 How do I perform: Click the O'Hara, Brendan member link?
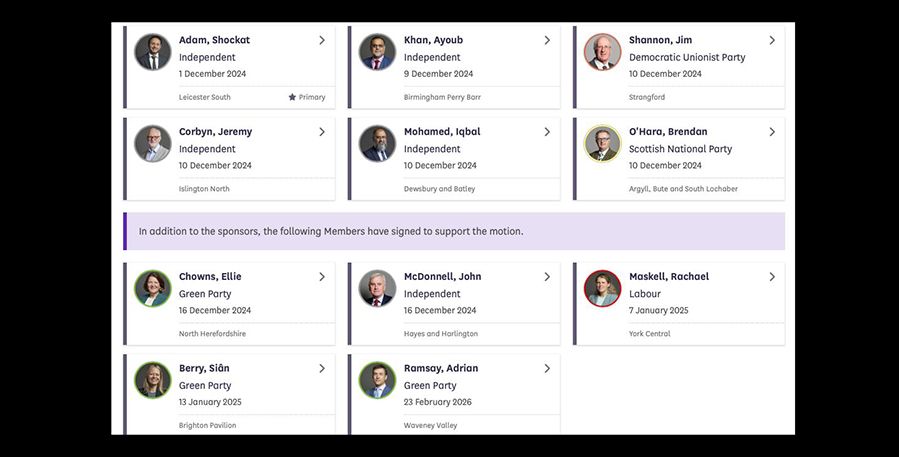click(x=668, y=132)
